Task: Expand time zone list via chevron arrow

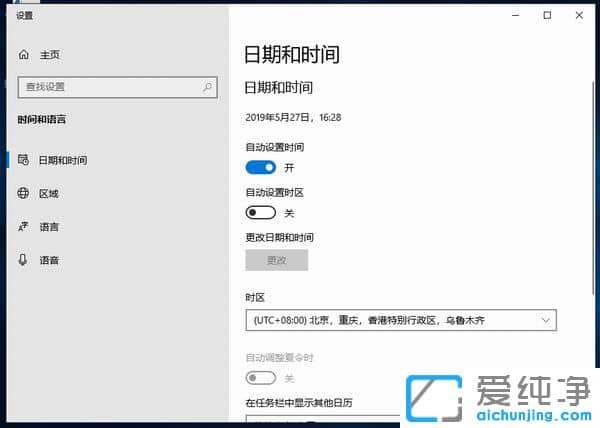Action: [x=545, y=320]
